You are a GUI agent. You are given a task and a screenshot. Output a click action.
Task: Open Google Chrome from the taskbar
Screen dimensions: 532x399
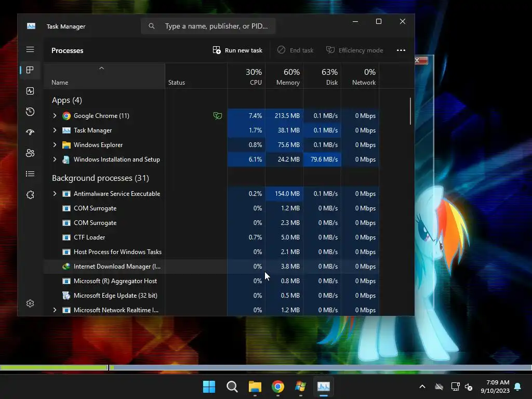pyautogui.click(x=278, y=387)
